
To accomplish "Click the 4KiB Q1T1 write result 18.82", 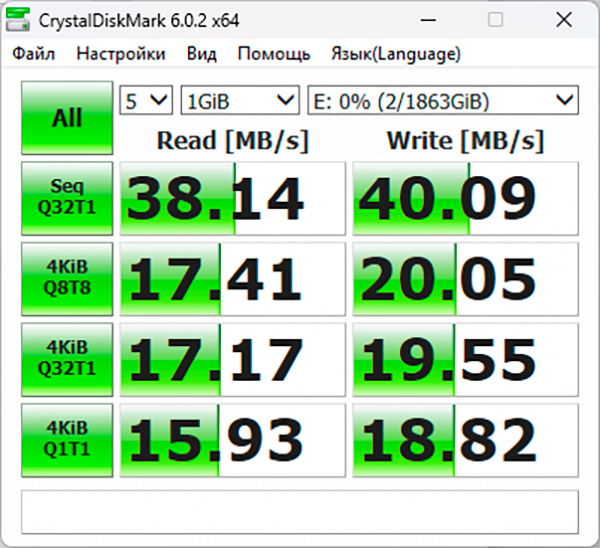I will coord(466,440).
